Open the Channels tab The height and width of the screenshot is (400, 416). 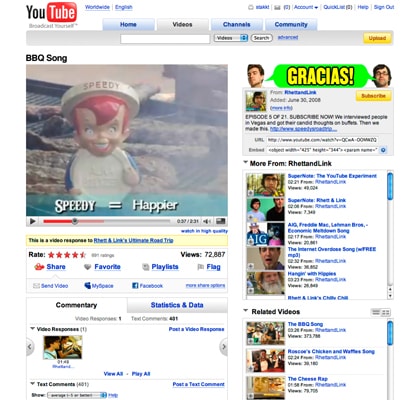[237, 24]
